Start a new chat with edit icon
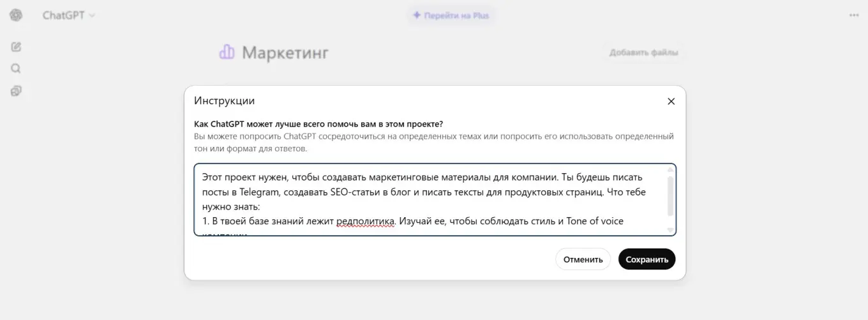 click(16, 47)
